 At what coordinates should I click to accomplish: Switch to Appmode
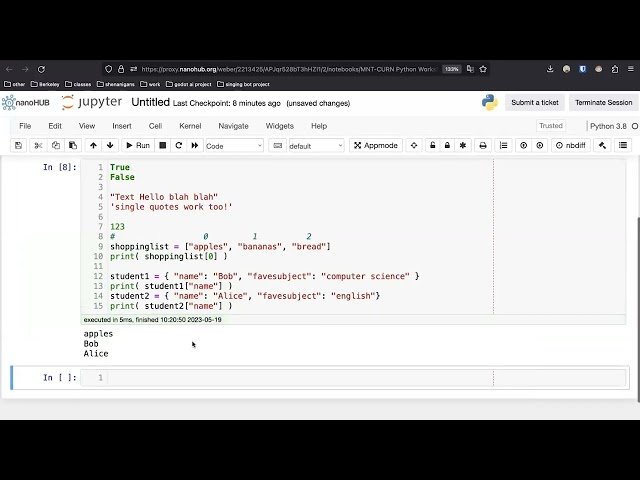(x=376, y=145)
